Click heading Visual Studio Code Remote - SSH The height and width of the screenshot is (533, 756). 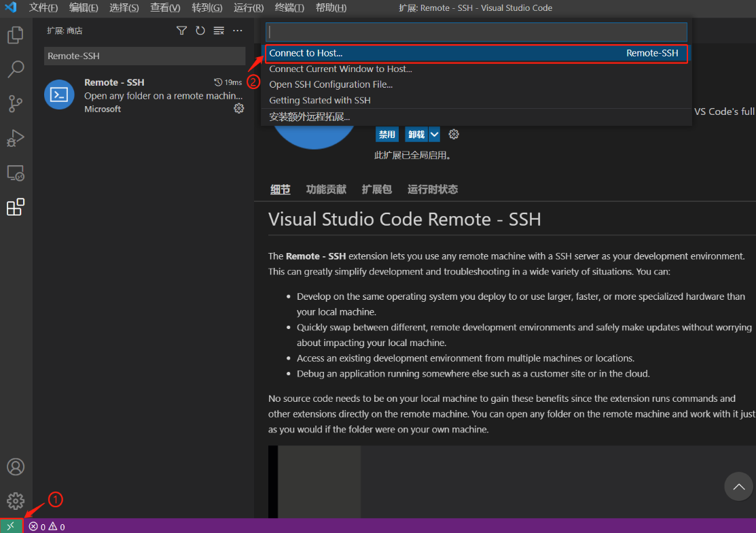pos(405,220)
